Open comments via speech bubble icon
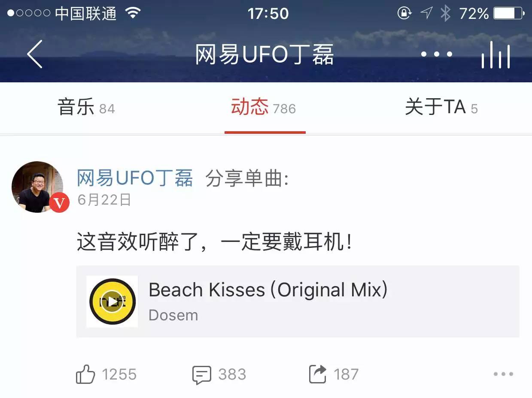The image size is (532, 398). point(201,375)
